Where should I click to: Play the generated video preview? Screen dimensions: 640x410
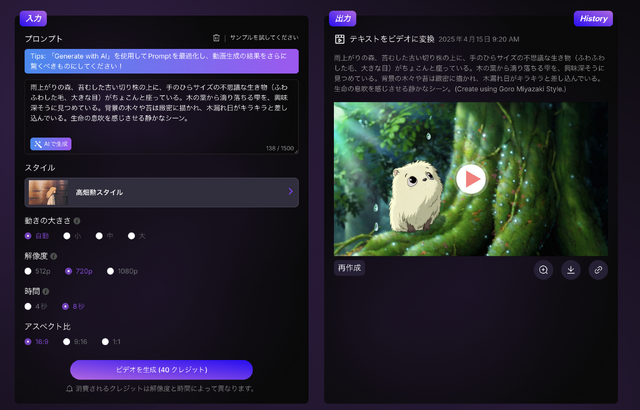470,179
